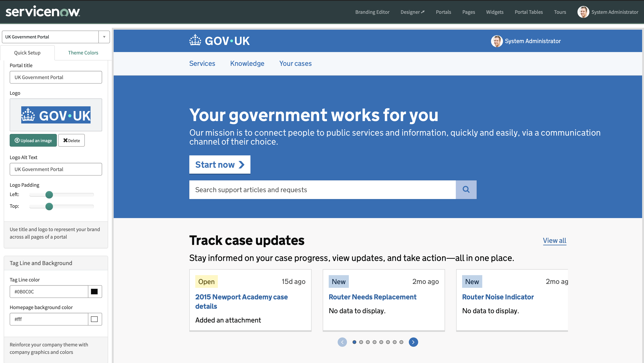Click the Portal title input field
The width and height of the screenshot is (644, 363).
click(x=56, y=77)
